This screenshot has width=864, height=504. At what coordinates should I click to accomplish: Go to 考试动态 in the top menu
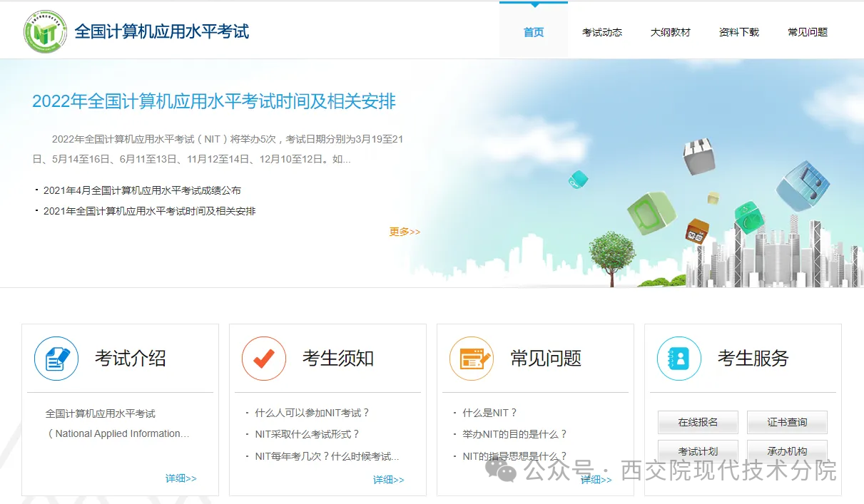pyautogui.click(x=602, y=32)
